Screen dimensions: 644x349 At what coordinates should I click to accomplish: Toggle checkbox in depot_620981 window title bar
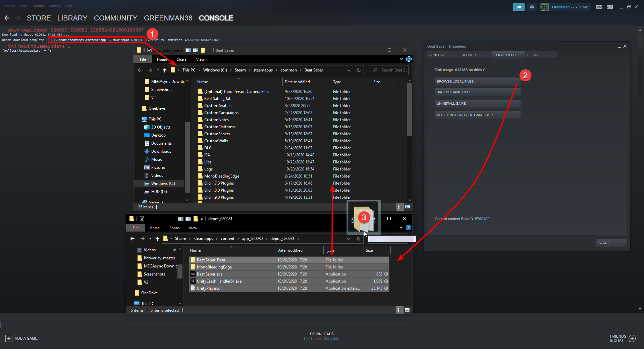coord(142,219)
